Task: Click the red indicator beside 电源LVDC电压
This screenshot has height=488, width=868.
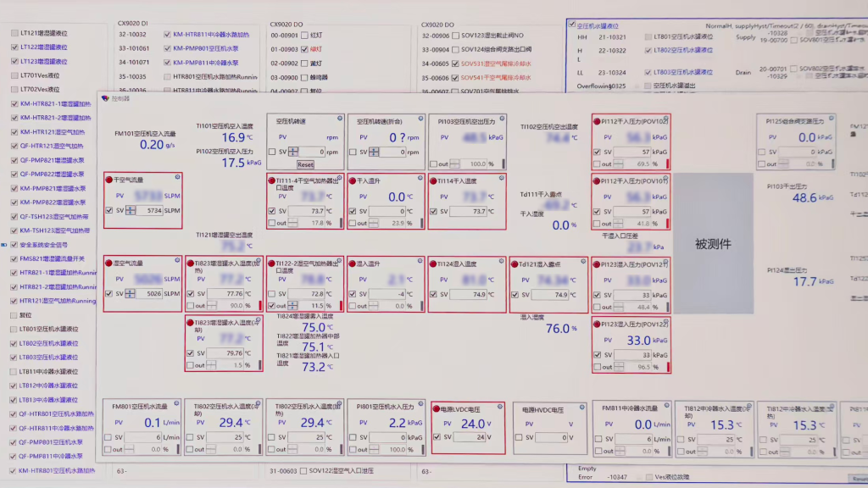Action: tap(437, 409)
